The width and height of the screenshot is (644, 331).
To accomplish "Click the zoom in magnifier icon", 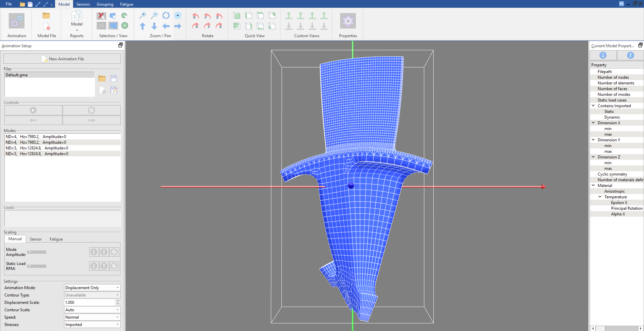I will 143,15.
